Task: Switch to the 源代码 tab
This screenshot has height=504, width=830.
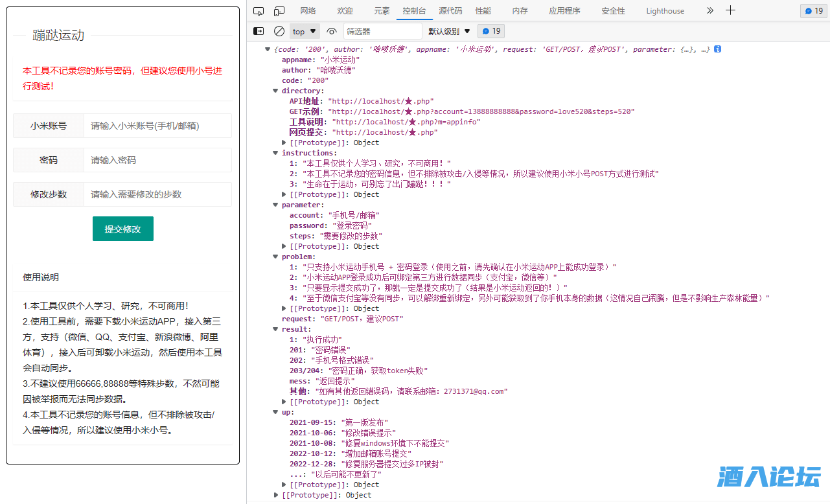Action: pyautogui.click(x=450, y=10)
